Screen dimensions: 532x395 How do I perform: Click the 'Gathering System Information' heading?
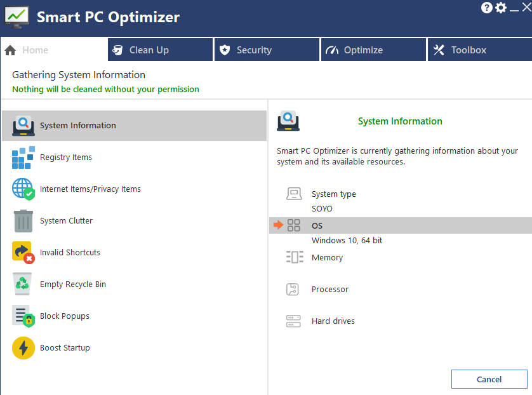coord(79,75)
